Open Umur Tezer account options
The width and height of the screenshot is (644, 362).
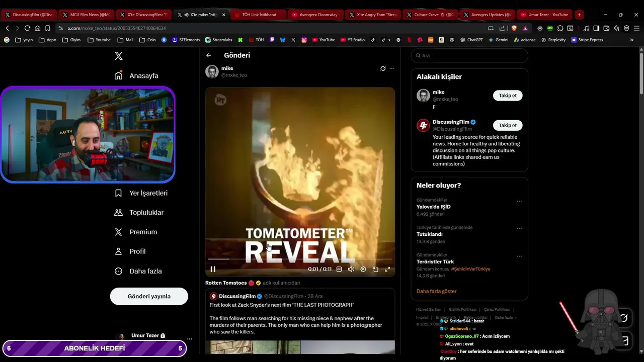pos(189,339)
